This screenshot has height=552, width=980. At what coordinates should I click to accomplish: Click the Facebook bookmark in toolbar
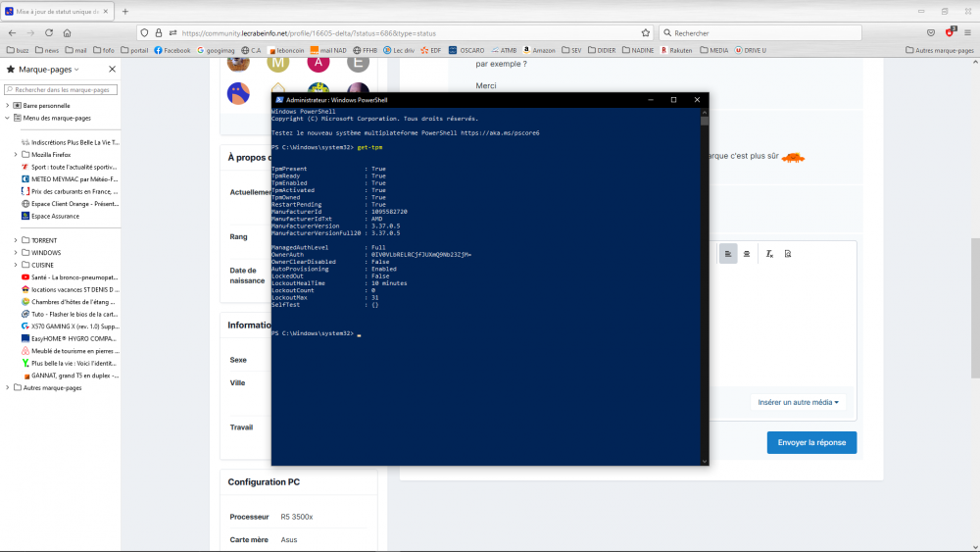(171, 50)
